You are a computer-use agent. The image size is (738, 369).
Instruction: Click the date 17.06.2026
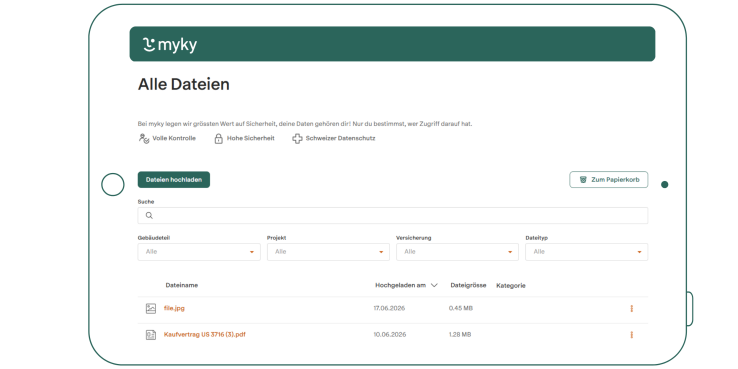(389, 309)
